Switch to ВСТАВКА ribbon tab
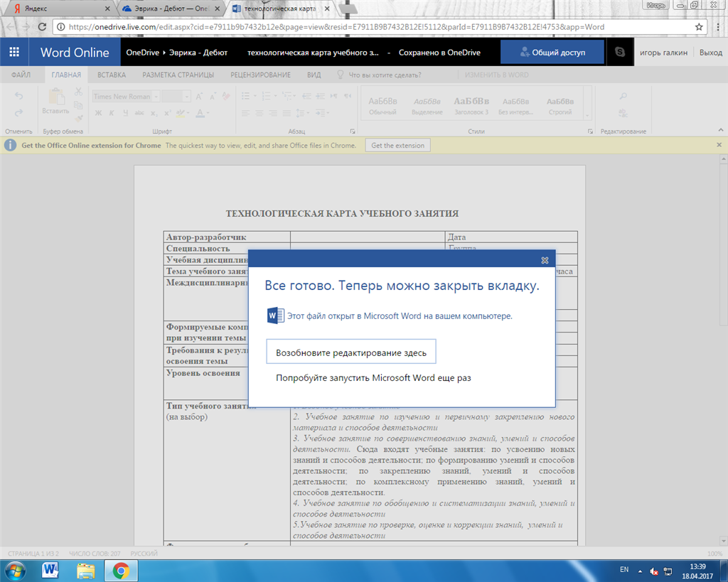 point(112,75)
